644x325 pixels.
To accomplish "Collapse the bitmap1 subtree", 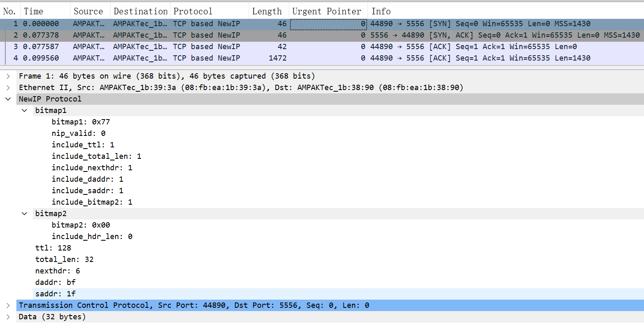I will pyautogui.click(x=25, y=111).
